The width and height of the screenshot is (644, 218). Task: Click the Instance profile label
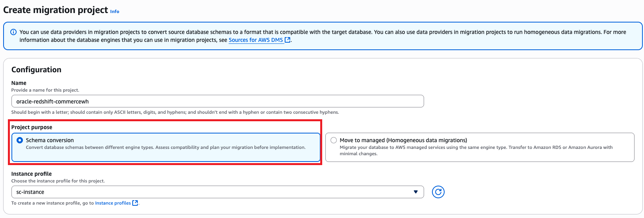click(32, 174)
